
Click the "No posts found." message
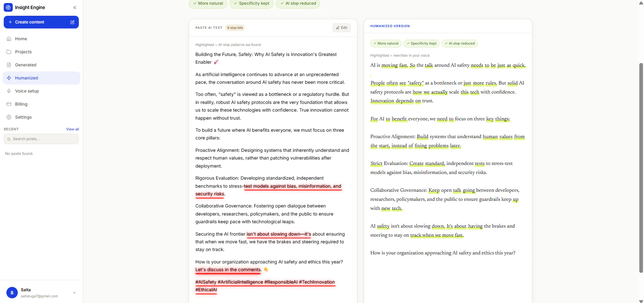[19, 154]
